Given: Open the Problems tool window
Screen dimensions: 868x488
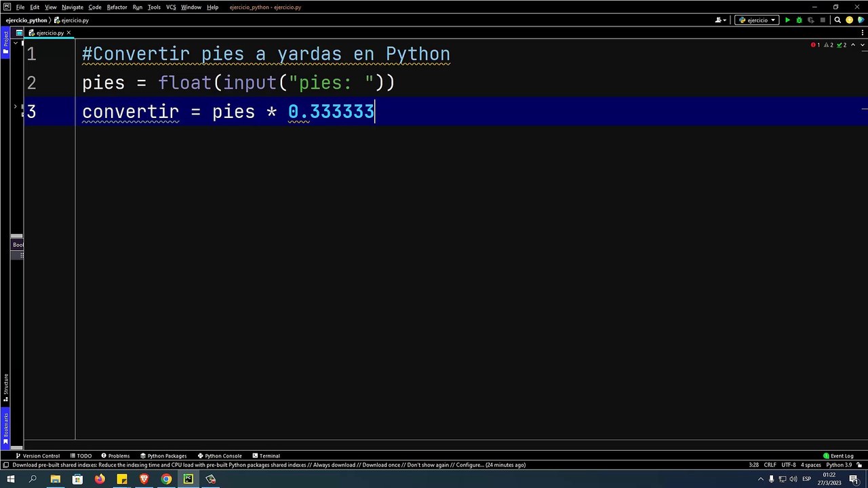Looking at the screenshot, I should point(115,456).
